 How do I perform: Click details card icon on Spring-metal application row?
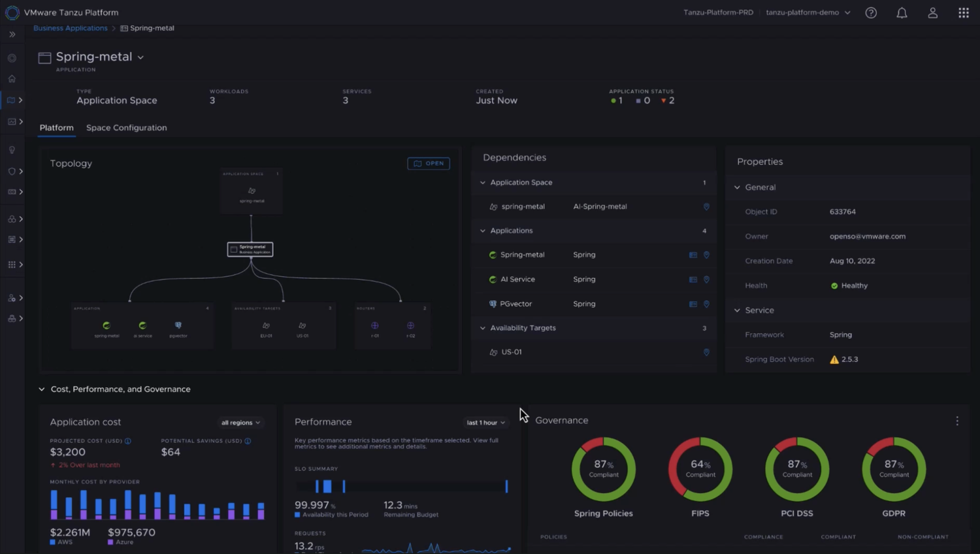point(693,255)
